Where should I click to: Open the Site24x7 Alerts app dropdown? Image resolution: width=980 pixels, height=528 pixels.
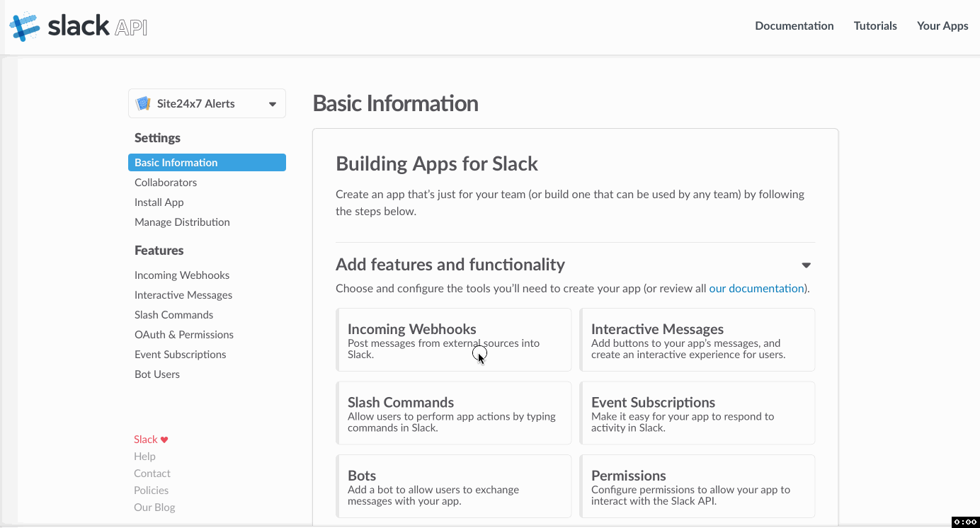point(207,103)
